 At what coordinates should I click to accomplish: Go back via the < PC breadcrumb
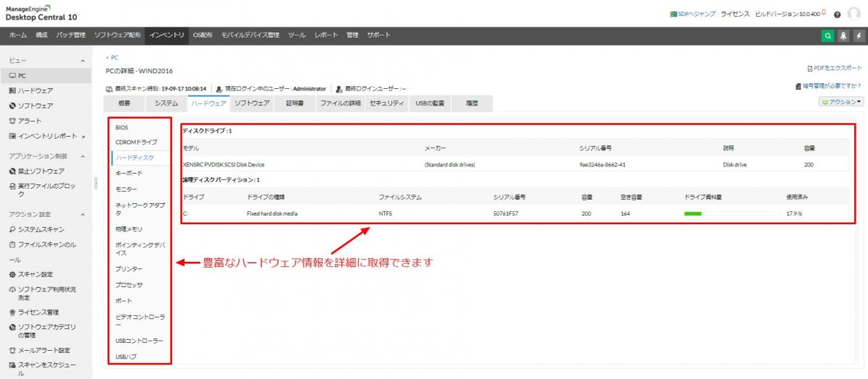point(112,57)
